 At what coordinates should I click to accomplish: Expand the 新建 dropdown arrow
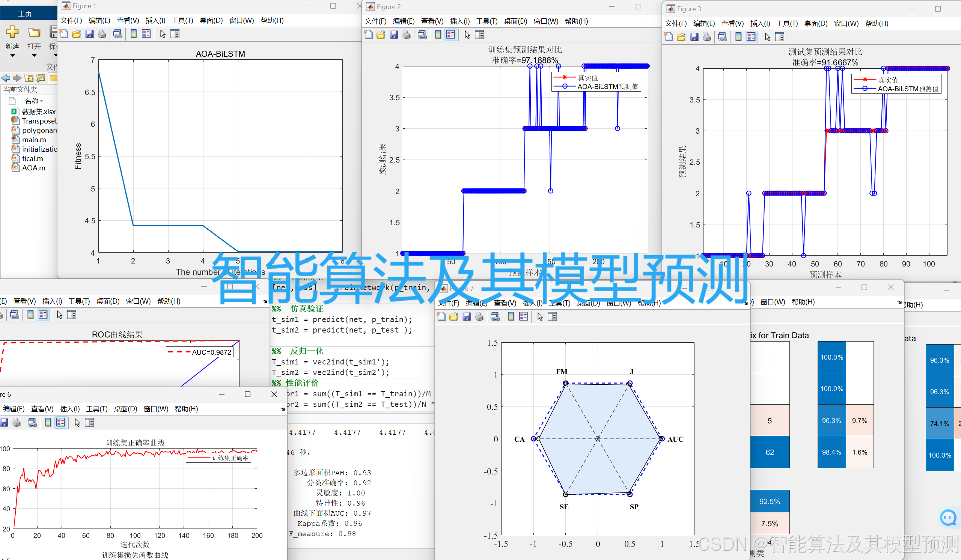(12, 56)
